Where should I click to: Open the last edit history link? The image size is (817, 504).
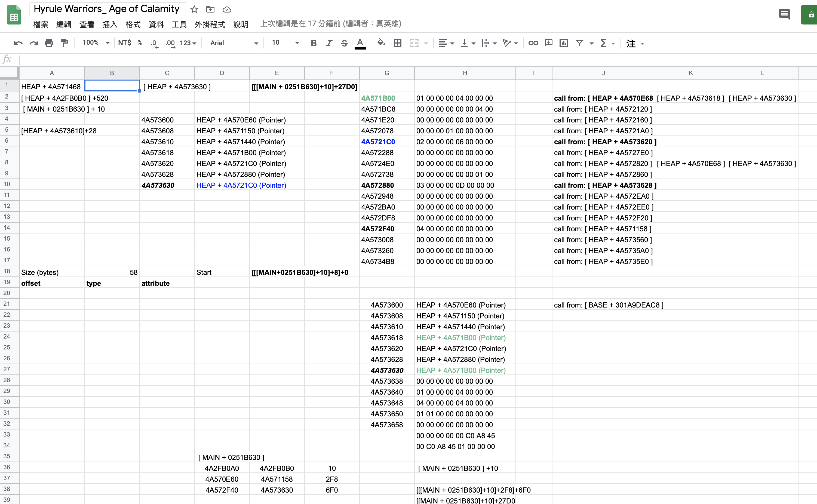[x=331, y=24]
